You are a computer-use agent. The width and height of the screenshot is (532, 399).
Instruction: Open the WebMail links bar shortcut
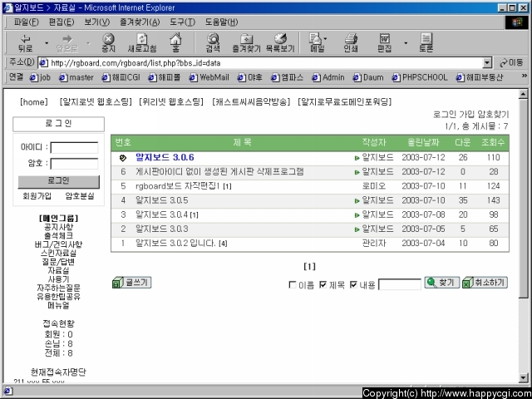point(209,77)
